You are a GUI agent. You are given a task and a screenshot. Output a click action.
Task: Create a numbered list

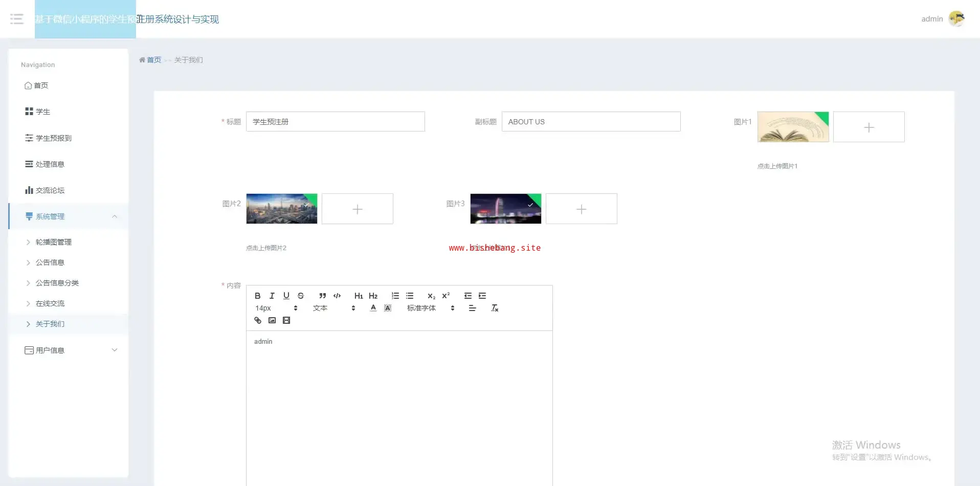395,296
